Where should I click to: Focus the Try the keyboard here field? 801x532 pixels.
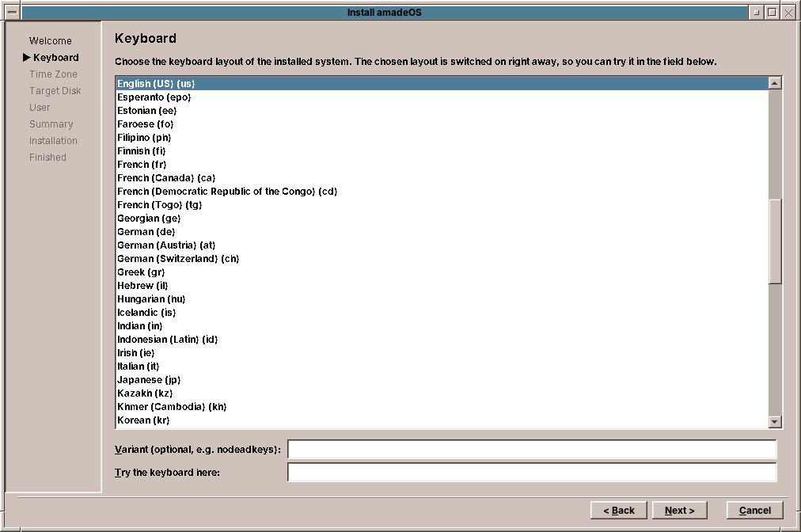(532, 472)
